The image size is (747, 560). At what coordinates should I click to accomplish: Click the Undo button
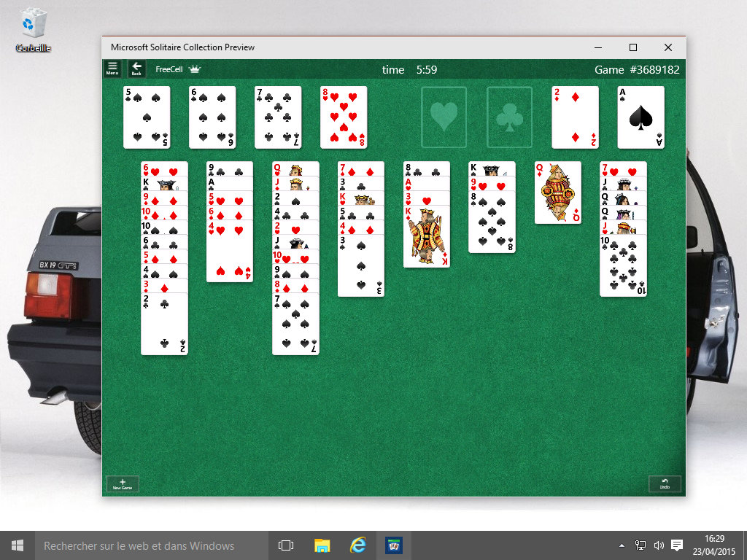click(665, 484)
